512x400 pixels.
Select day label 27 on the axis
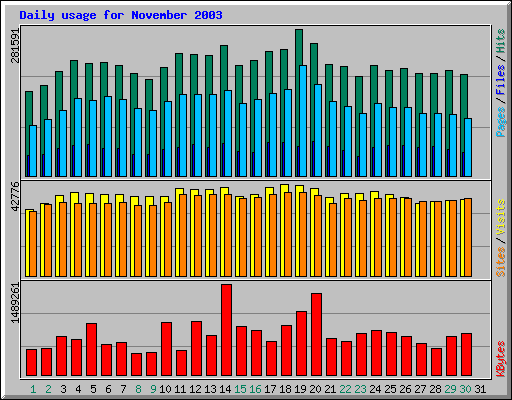420,389
